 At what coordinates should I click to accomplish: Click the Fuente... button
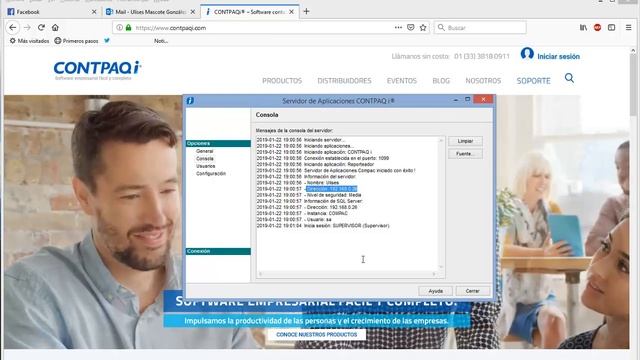click(x=465, y=153)
